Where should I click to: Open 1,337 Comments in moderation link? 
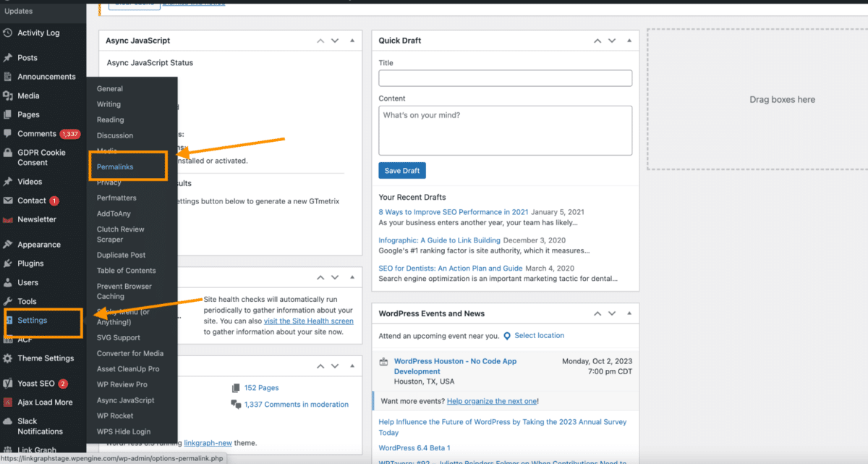click(297, 405)
